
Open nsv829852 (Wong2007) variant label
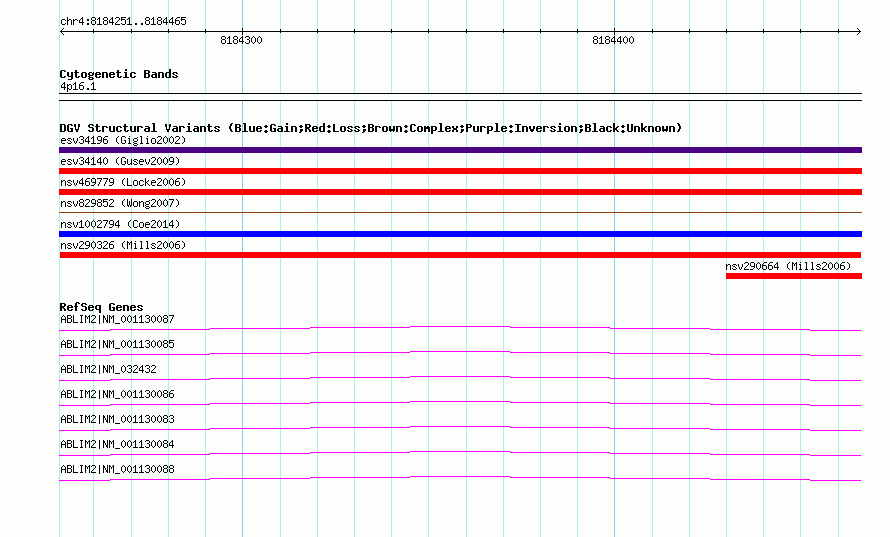pos(120,203)
